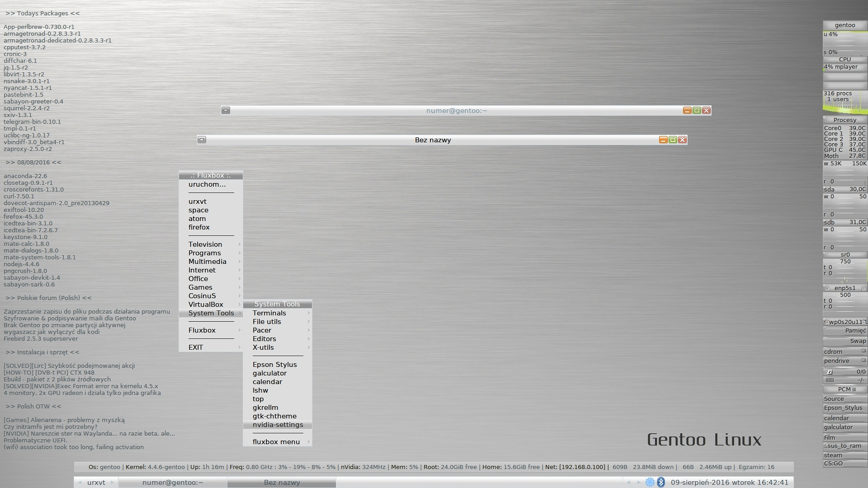Expand Office submenu arrow
Screen dimensions: 868x488
(x=239, y=278)
